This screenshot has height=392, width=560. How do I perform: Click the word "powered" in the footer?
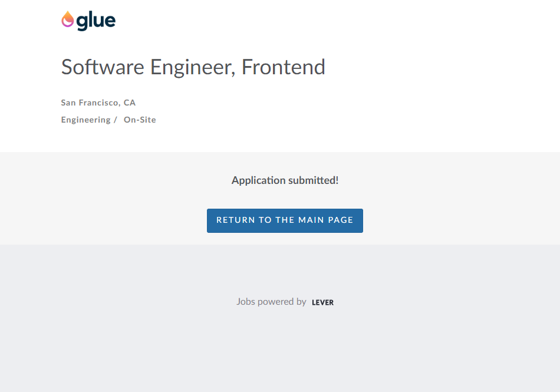(275, 302)
